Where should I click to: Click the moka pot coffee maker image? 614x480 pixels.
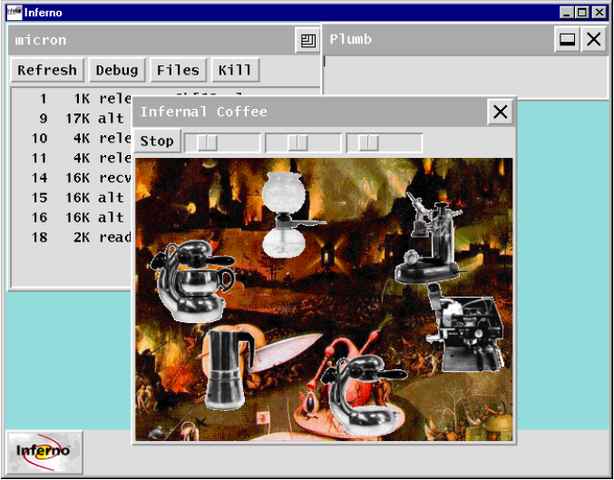click(227, 369)
